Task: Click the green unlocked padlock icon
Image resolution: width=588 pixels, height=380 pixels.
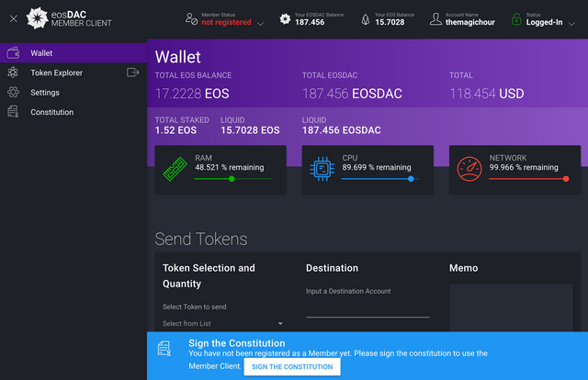Action: click(x=516, y=19)
